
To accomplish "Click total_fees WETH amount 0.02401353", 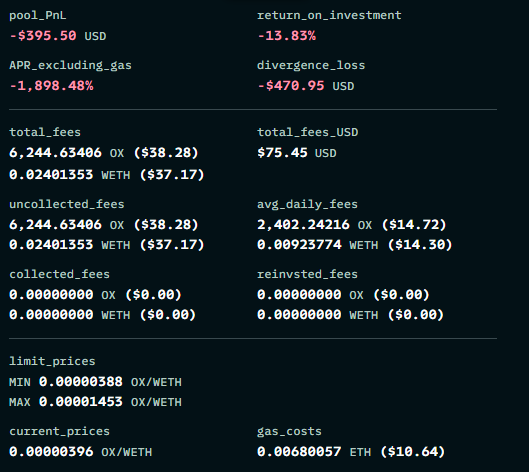I will [51, 174].
